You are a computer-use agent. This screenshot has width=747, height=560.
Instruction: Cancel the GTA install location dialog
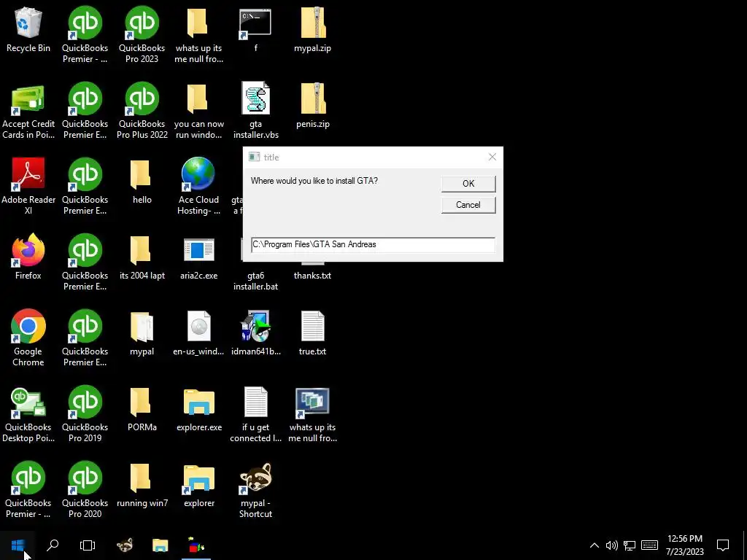click(468, 205)
